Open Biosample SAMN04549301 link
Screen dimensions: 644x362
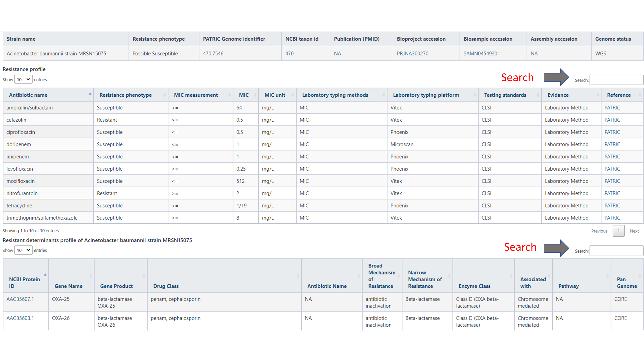pos(482,53)
